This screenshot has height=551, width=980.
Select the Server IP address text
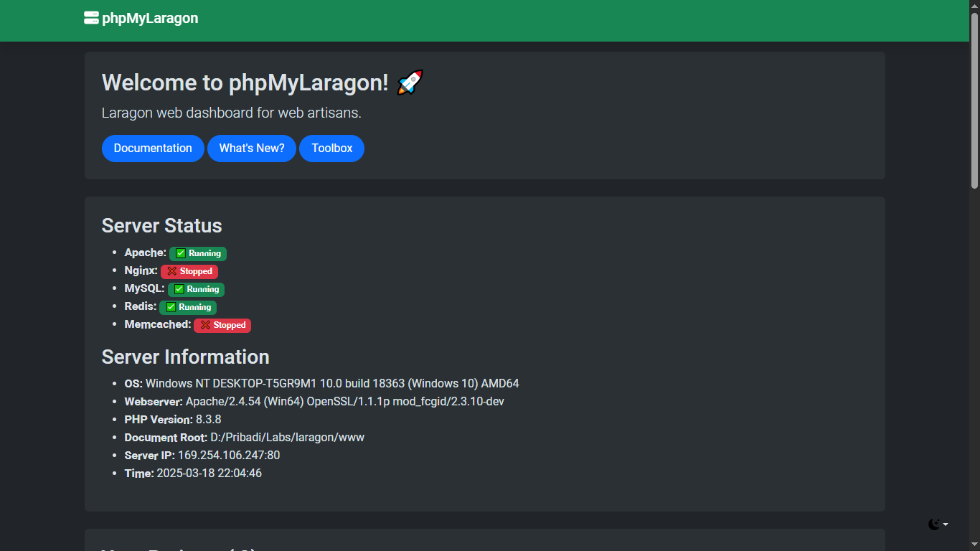(x=229, y=456)
